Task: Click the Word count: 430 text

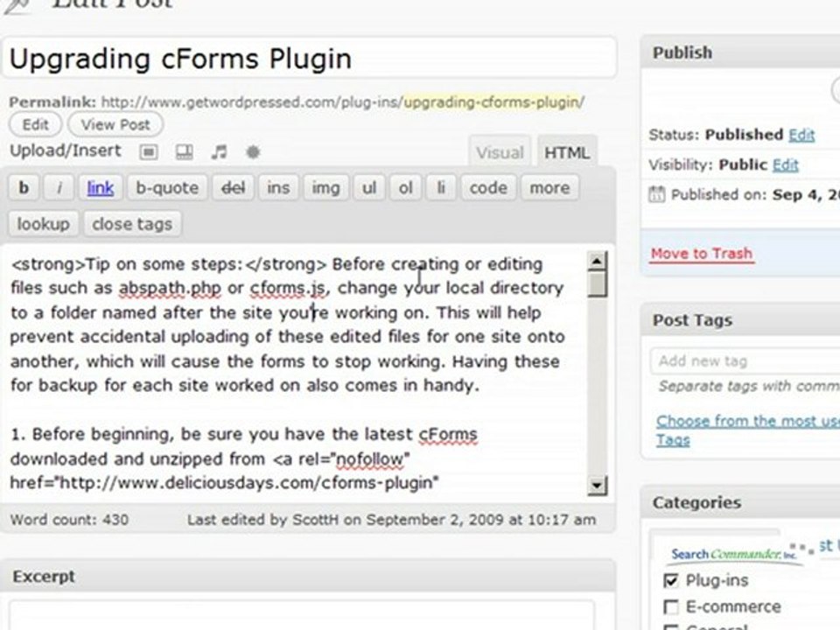Action: point(69,520)
